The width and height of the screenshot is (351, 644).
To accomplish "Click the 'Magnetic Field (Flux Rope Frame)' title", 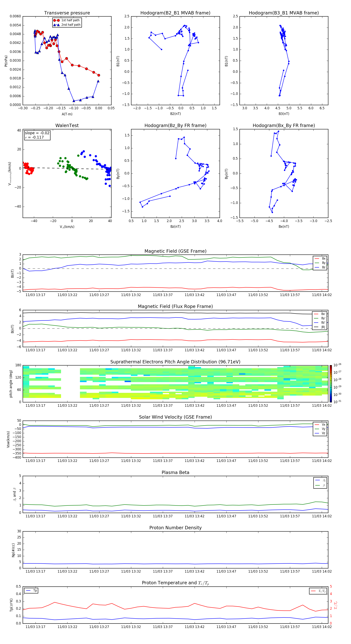I will click(175, 307).
